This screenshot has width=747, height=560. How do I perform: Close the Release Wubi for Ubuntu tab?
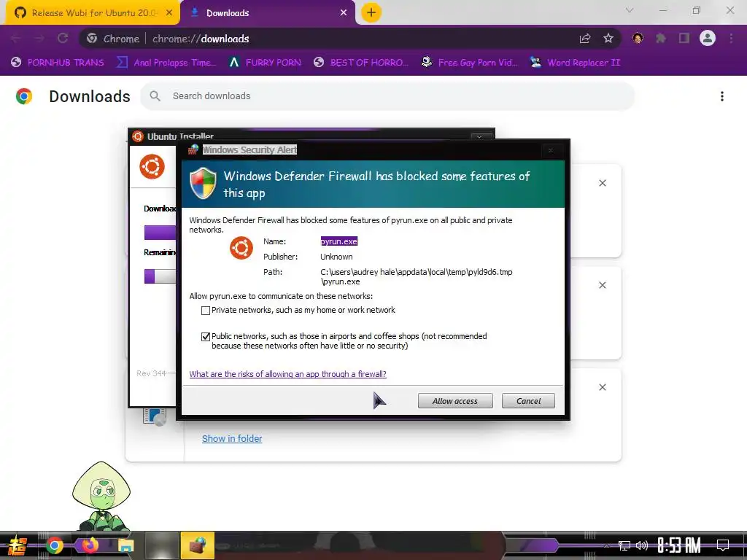tap(169, 13)
